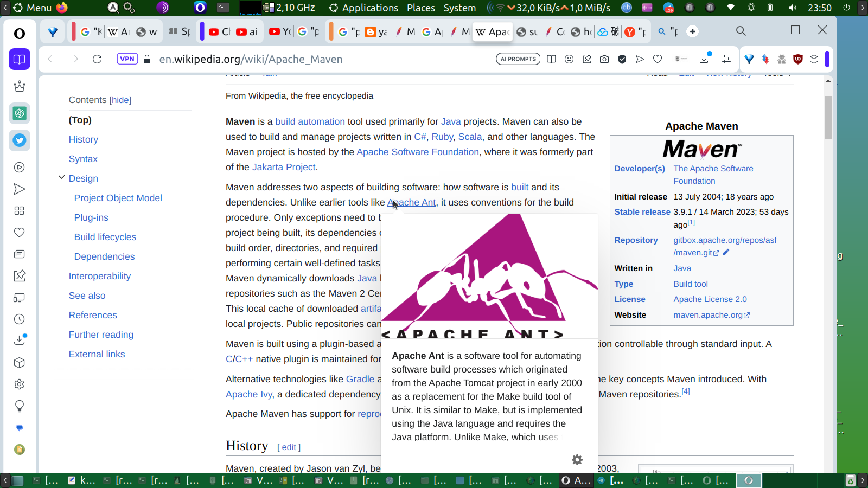This screenshot has width=868, height=488.
Task: Open the volume speaker icon in top panel
Action: pos(793,8)
